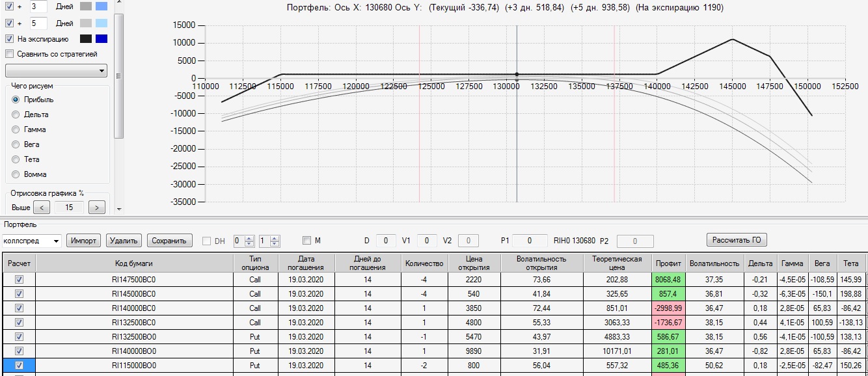
Task: Uncheck Расчет for row RI132500BO0
Action: pos(19,336)
